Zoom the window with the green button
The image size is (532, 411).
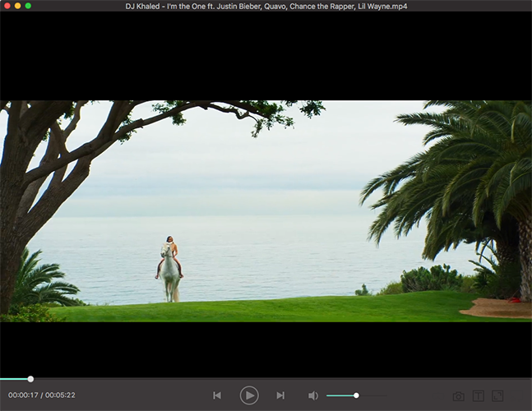[x=28, y=6]
